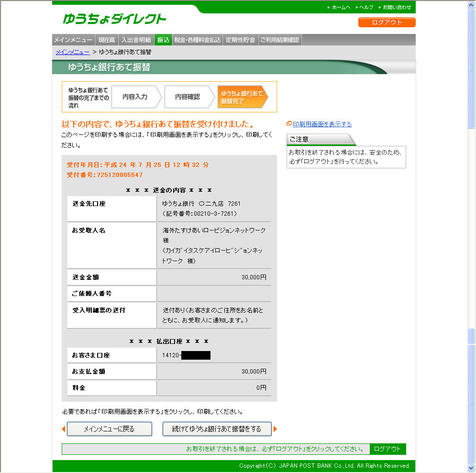The image size is (476, 473).
Task: Open the ホームへ link
Action: click(x=339, y=7)
